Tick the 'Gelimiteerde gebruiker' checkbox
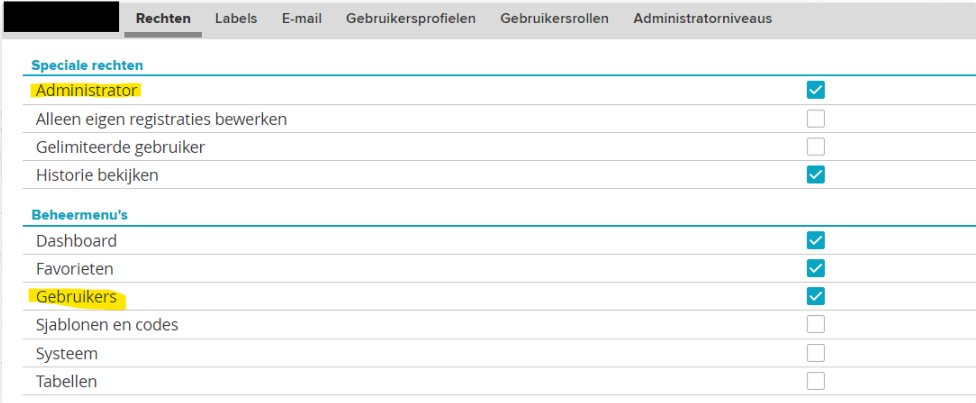 click(816, 147)
